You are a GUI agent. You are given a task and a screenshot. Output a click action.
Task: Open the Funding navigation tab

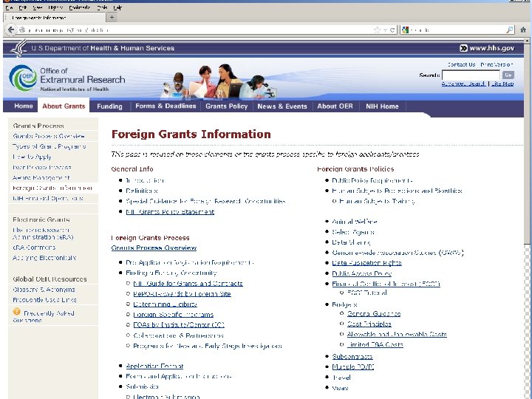pyautogui.click(x=109, y=106)
